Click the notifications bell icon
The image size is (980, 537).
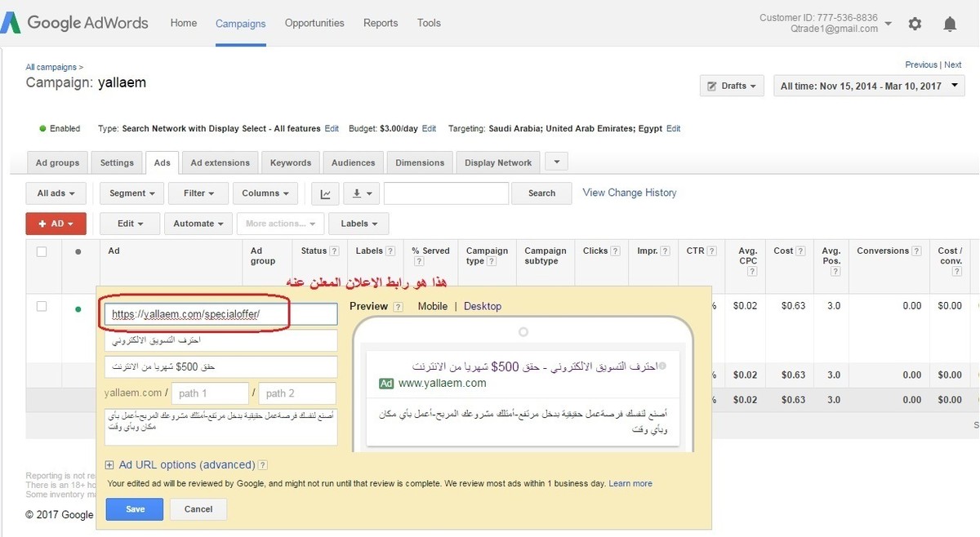[950, 24]
